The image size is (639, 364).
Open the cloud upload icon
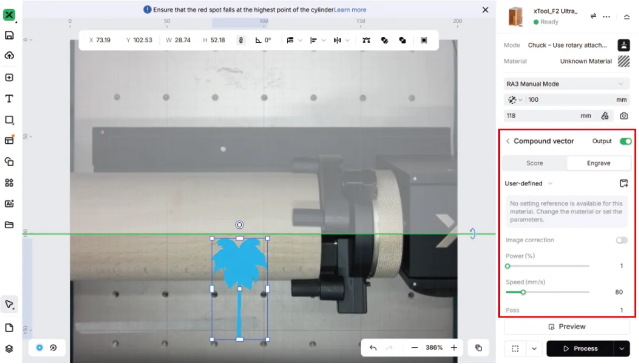coord(9,55)
